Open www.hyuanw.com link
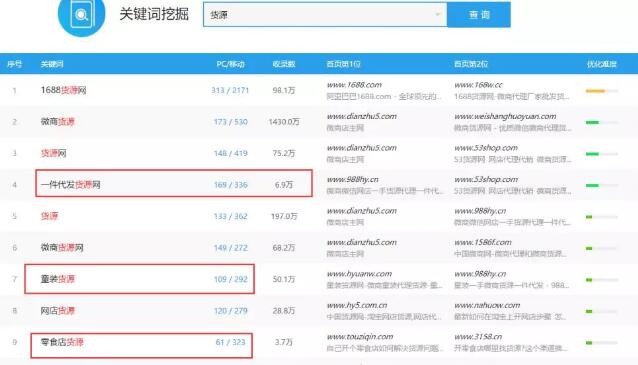Viewport: 638px width, 365px height. (x=359, y=274)
